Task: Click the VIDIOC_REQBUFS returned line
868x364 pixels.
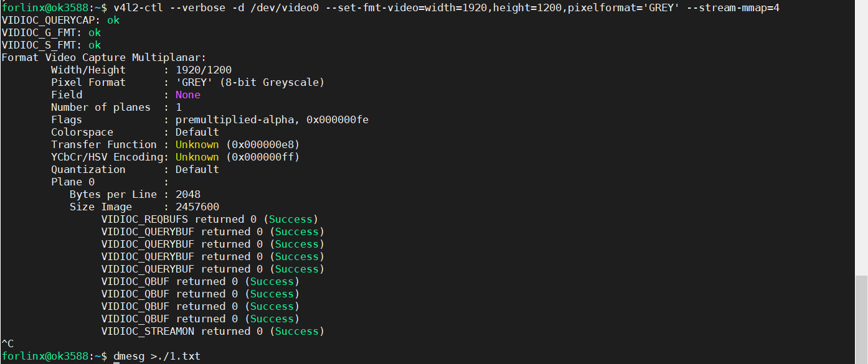Action: [x=210, y=219]
